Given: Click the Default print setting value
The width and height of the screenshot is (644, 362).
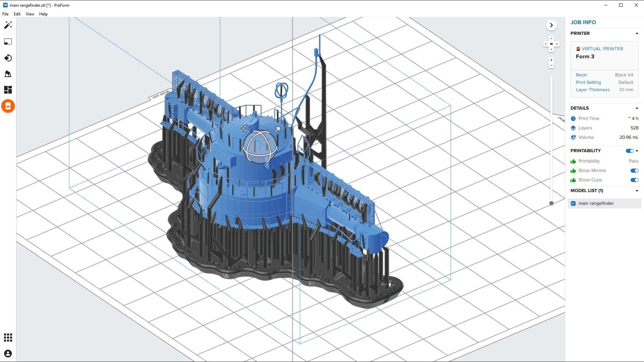Looking at the screenshot, I should pyautogui.click(x=626, y=82).
